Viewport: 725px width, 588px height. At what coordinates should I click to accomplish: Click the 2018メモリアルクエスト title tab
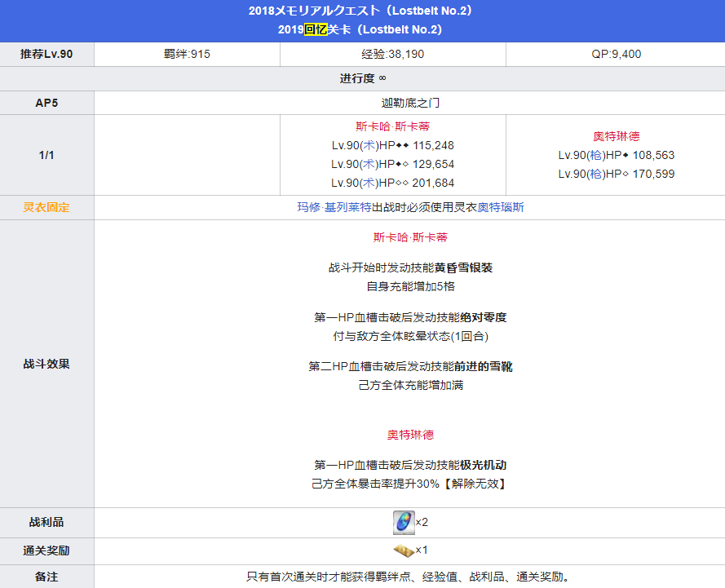pyautogui.click(x=362, y=11)
